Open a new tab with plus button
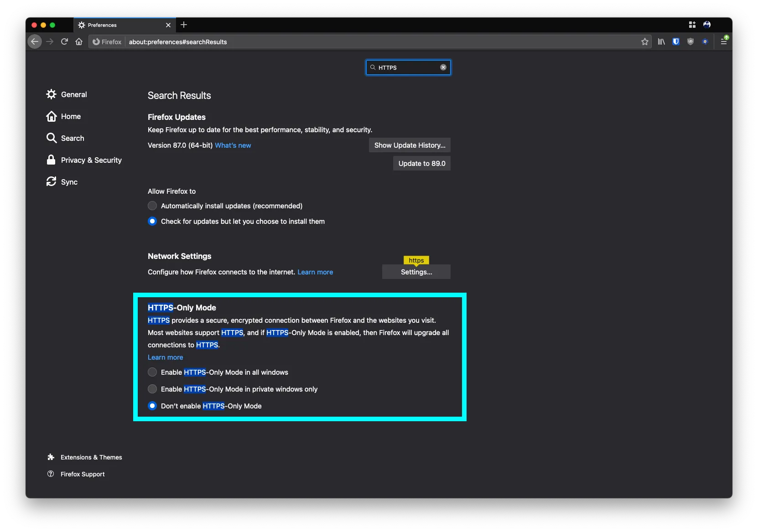Image resolution: width=758 pixels, height=532 pixels. coord(184,25)
